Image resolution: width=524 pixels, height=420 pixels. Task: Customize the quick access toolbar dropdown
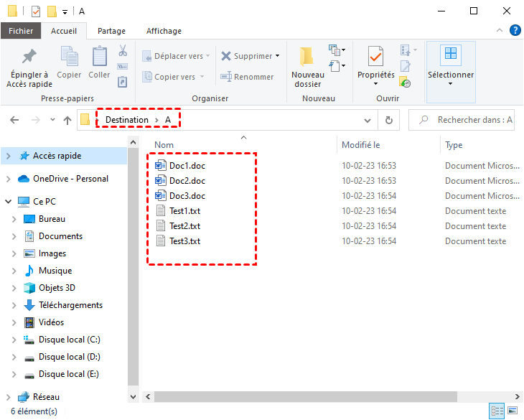[65, 12]
